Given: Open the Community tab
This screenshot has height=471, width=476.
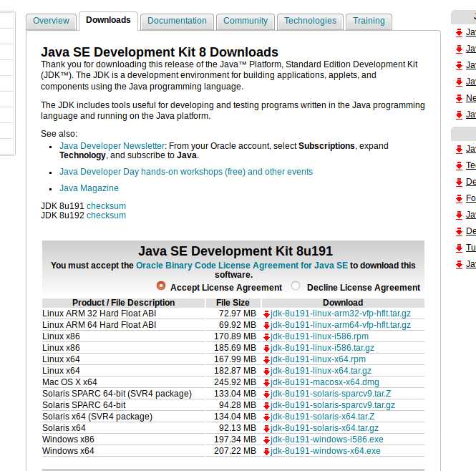Looking at the screenshot, I should (x=246, y=21).
